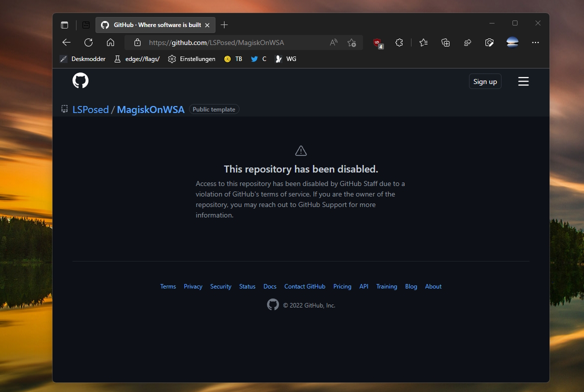Screen dimensions: 584x392
Task: Navigate back to the previous page
Action: coord(66,42)
